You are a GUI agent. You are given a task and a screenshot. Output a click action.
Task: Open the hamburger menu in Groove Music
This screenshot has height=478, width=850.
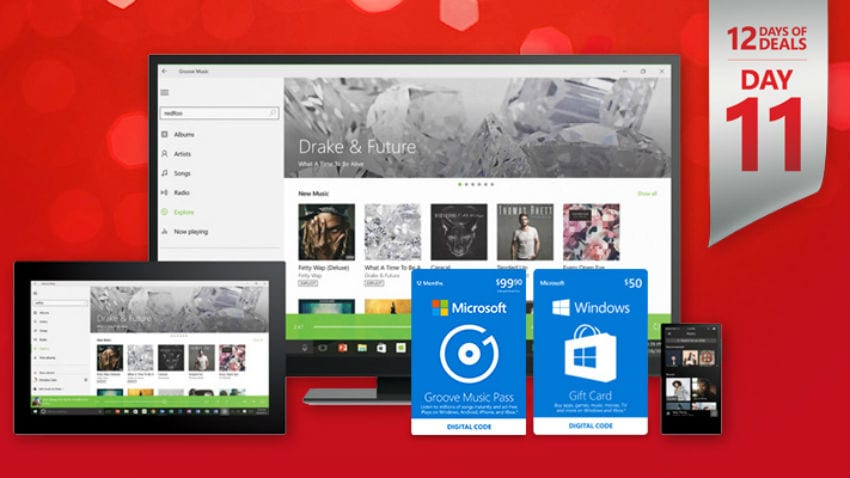(x=165, y=92)
